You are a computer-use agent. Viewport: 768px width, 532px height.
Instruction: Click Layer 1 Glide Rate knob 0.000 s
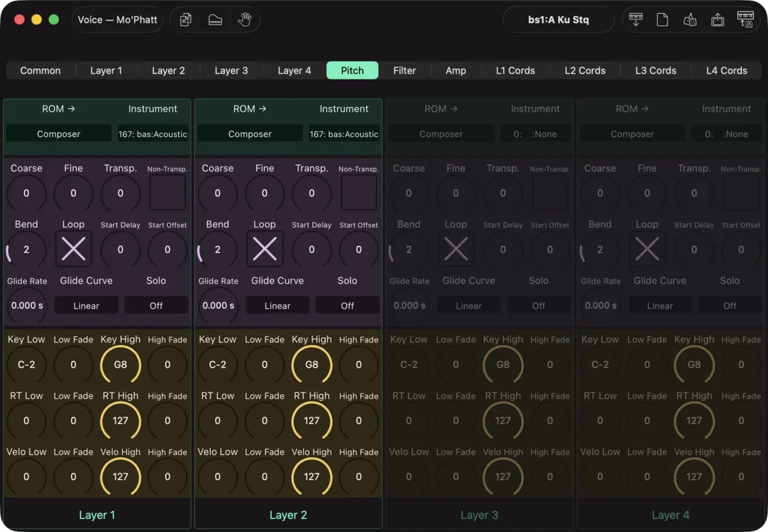coord(26,305)
